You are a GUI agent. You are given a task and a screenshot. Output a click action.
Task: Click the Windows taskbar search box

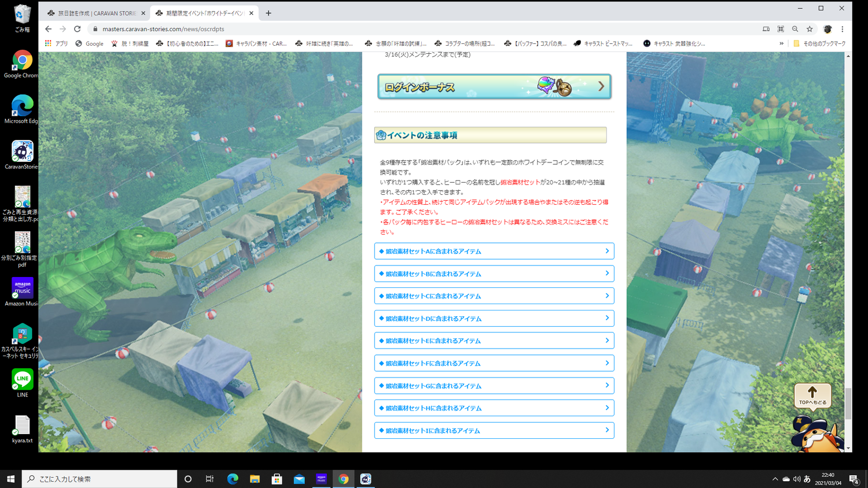[x=100, y=479]
